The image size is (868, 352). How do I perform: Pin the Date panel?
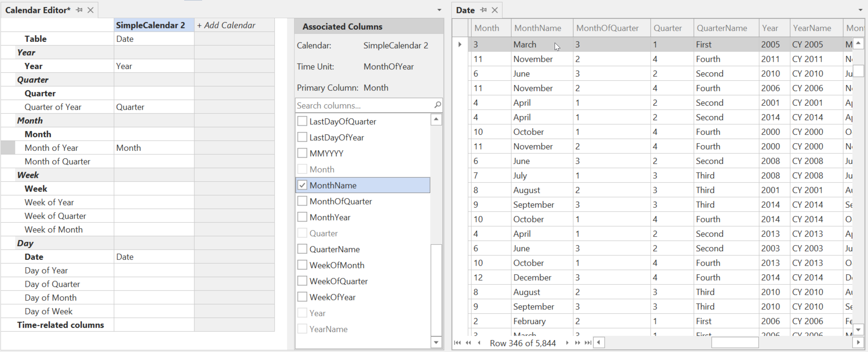[x=483, y=10]
